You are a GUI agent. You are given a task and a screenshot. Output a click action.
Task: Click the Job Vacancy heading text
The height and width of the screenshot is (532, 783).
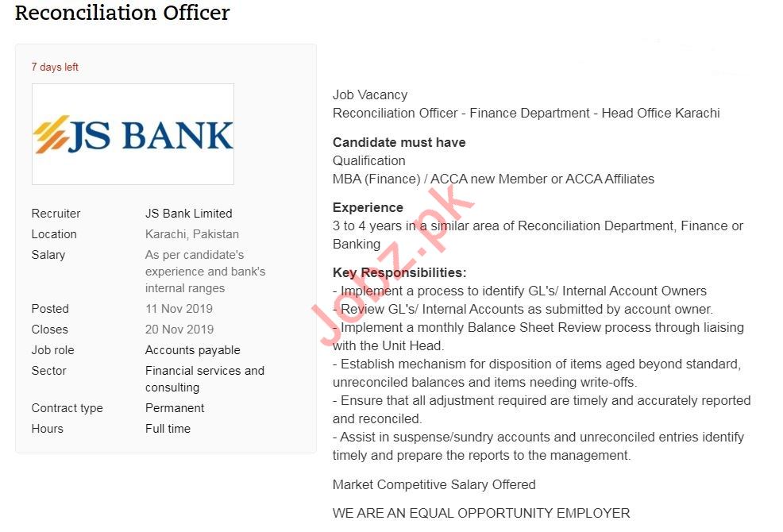click(369, 95)
